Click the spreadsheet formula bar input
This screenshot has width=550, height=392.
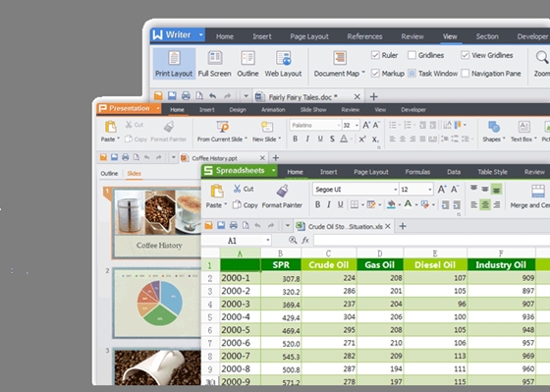[x=431, y=240]
